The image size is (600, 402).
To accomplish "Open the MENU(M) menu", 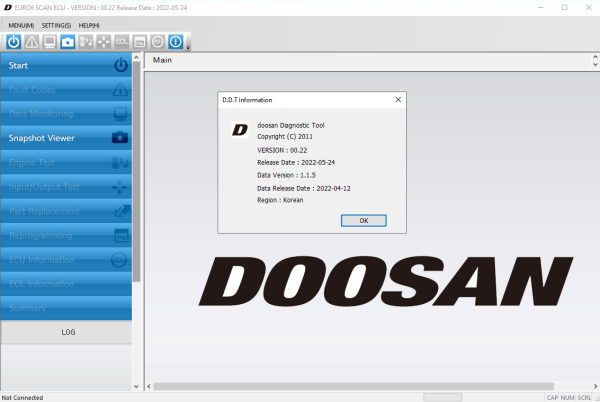I will tap(21, 25).
